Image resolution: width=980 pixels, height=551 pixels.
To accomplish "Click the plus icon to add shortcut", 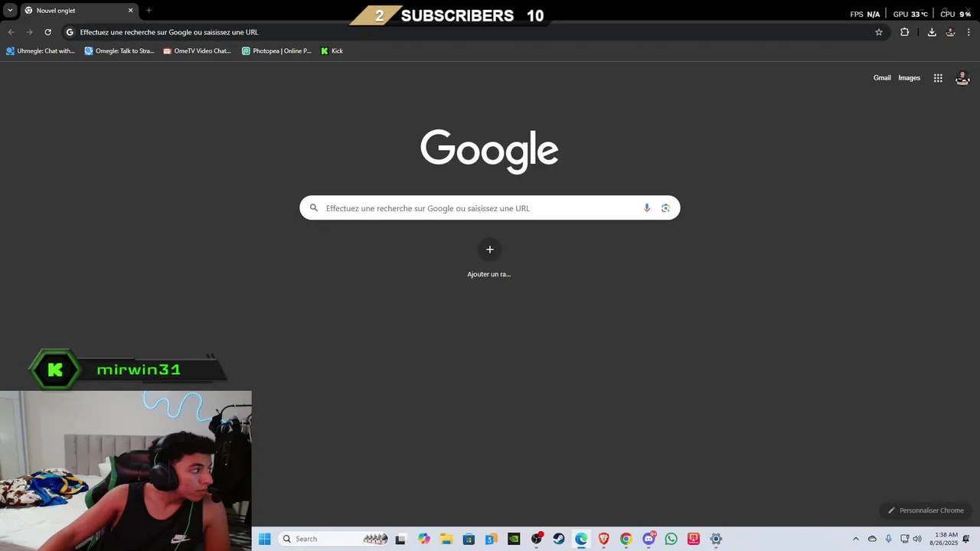I will point(490,249).
